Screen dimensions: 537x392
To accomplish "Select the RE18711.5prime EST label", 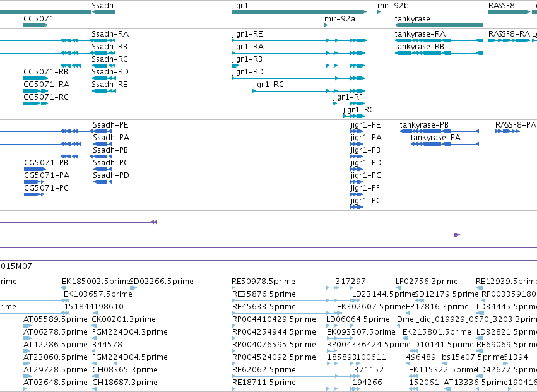I will coord(264,383).
